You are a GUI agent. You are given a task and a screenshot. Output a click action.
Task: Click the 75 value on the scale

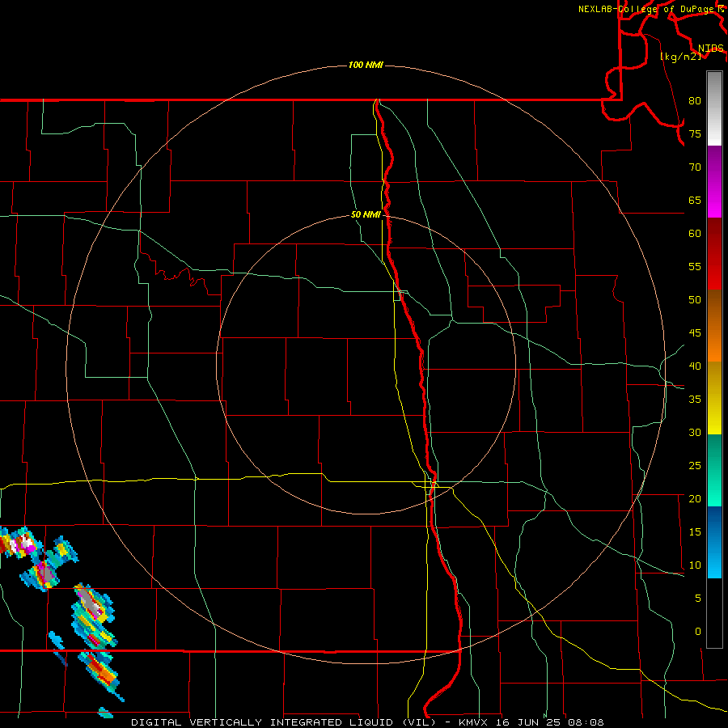695,133
